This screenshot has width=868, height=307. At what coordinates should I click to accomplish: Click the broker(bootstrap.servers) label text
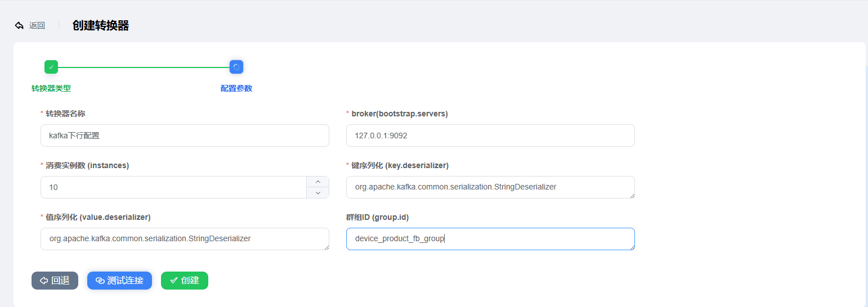400,114
